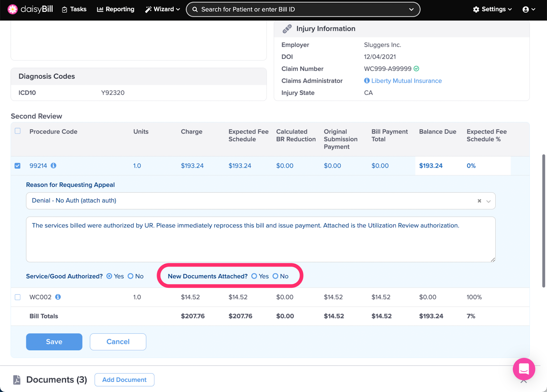Click the Add Document button

(x=124, y=380)
